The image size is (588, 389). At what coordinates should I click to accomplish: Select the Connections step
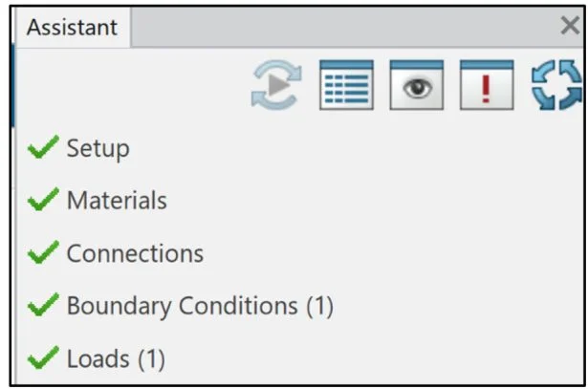point(135,254)
